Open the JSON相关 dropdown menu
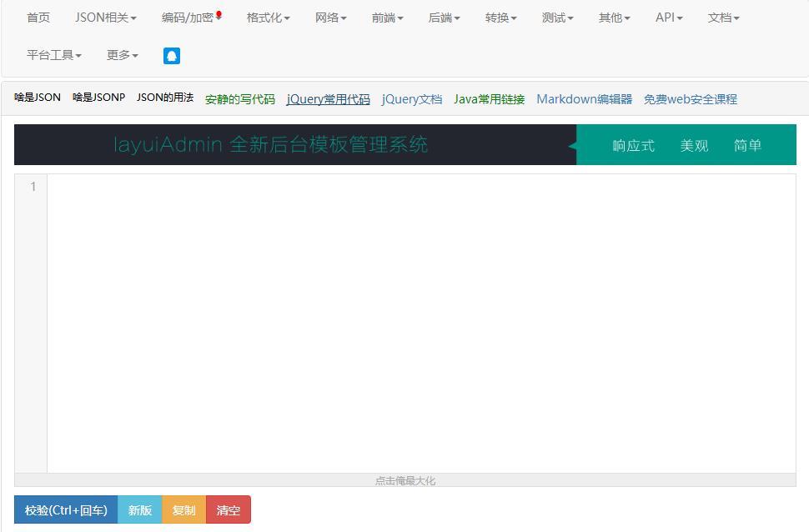 [105, 18]
